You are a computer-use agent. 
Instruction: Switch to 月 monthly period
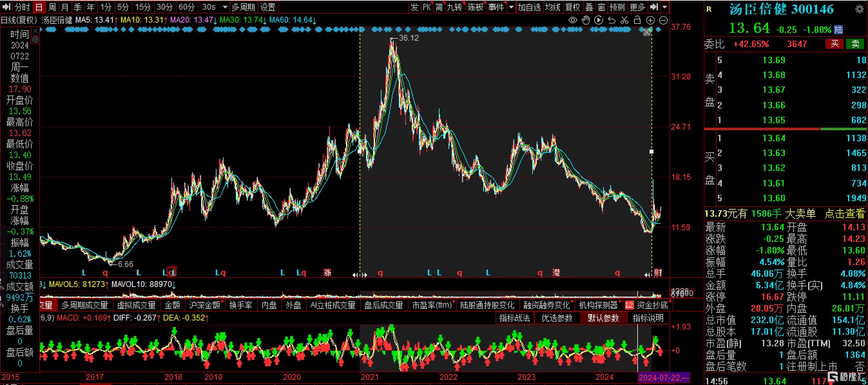[65, 7]
